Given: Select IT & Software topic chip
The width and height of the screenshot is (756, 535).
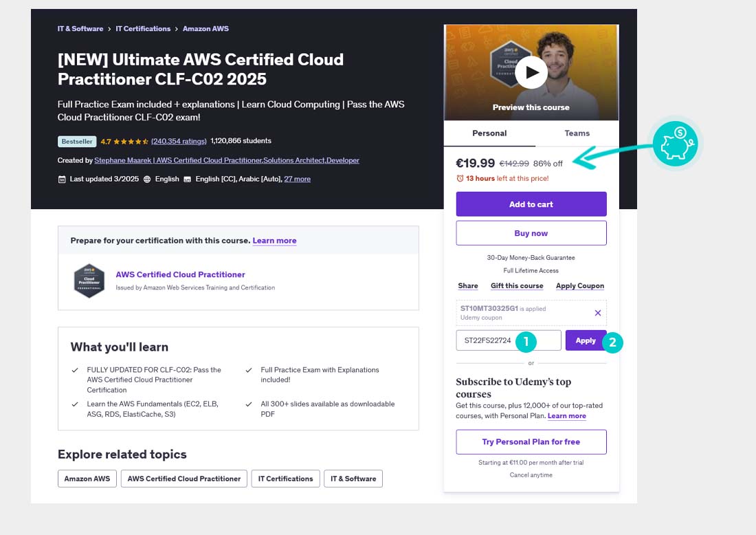Looking at the screenshot, I should 353,479.
